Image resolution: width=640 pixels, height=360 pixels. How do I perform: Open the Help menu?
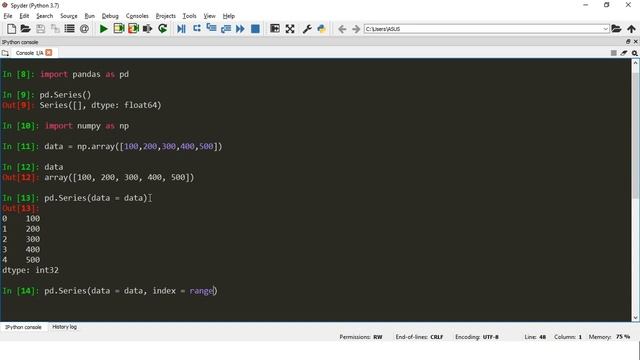(229, 16)
